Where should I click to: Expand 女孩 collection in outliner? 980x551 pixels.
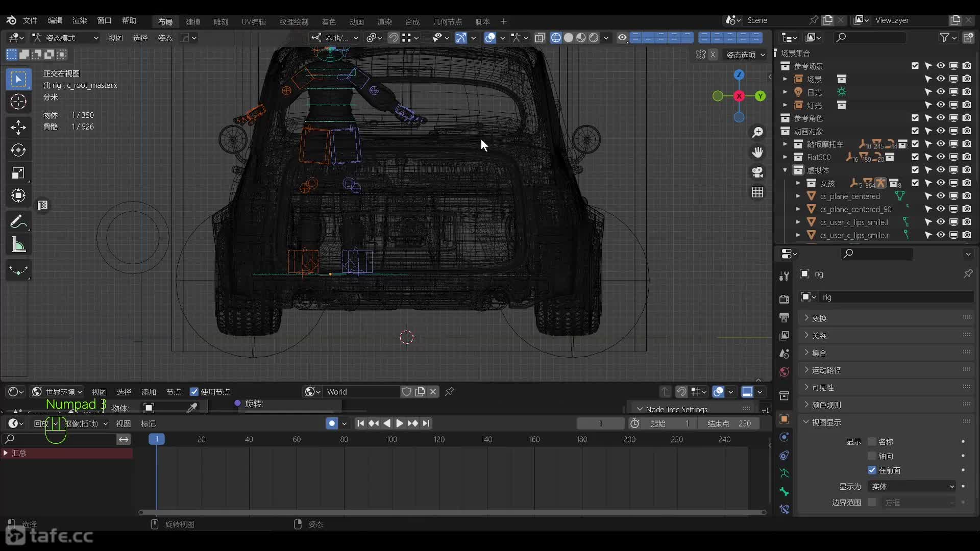click(798, 183)
